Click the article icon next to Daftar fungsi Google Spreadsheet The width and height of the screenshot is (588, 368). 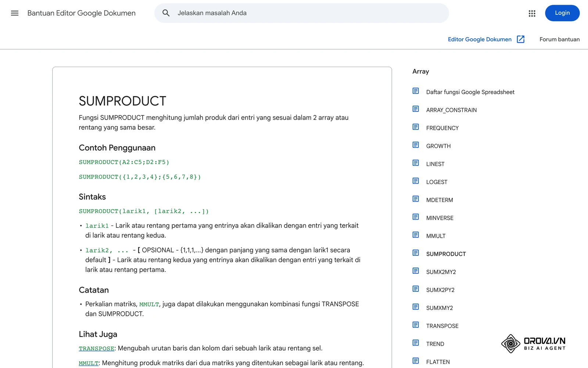pos(416,91)
